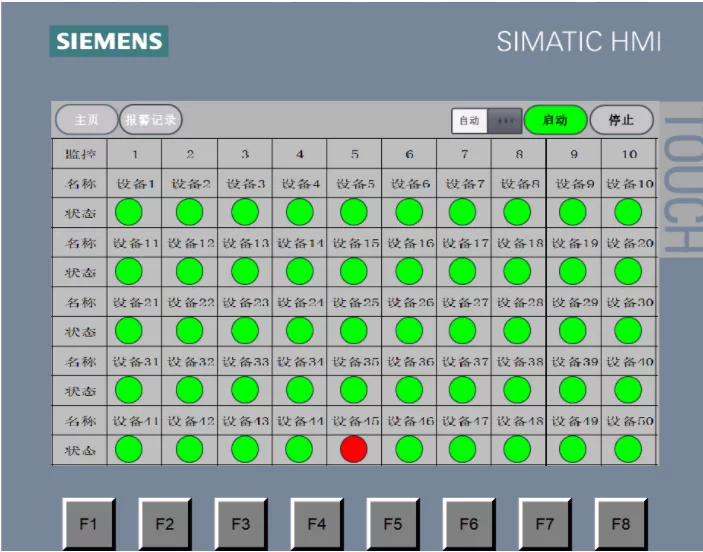Click the status lamp under 设备30
Image resolution: width=703 pixels, height=552 pixels.
(x=628, y=330)
